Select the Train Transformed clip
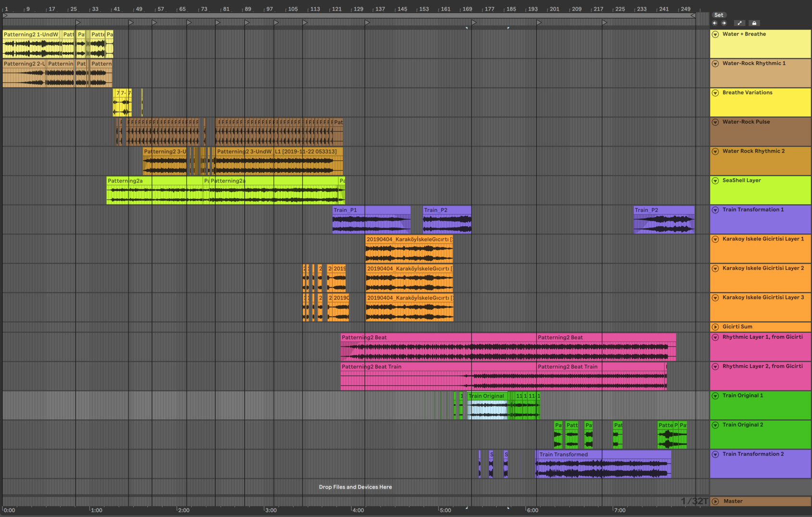Viewport: 812px width, 517px height. tap(601, 454)
